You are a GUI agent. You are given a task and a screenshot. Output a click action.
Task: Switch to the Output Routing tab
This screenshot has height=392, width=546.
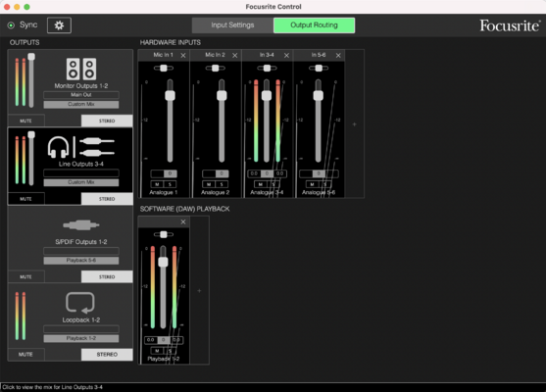(x=314, y=25)
